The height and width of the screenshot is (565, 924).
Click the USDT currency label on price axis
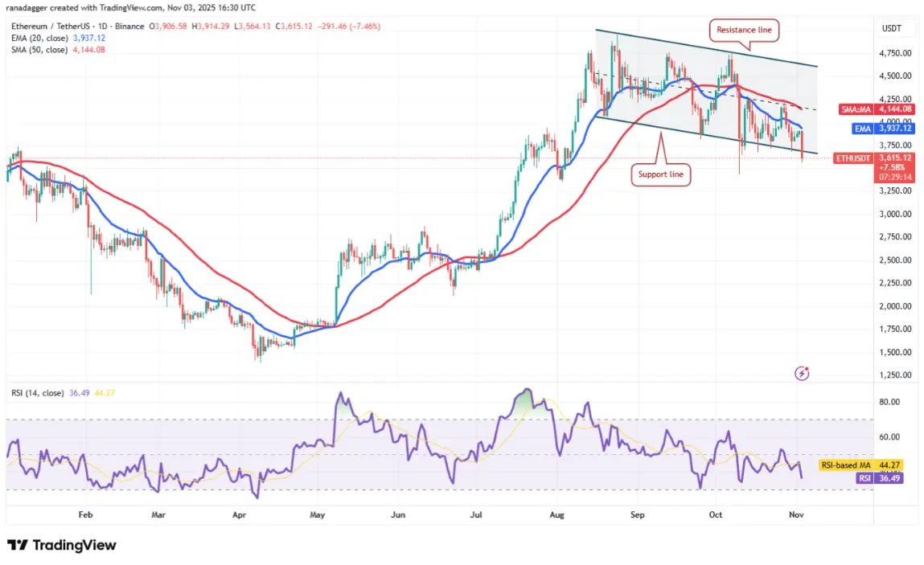click(891, 28)
